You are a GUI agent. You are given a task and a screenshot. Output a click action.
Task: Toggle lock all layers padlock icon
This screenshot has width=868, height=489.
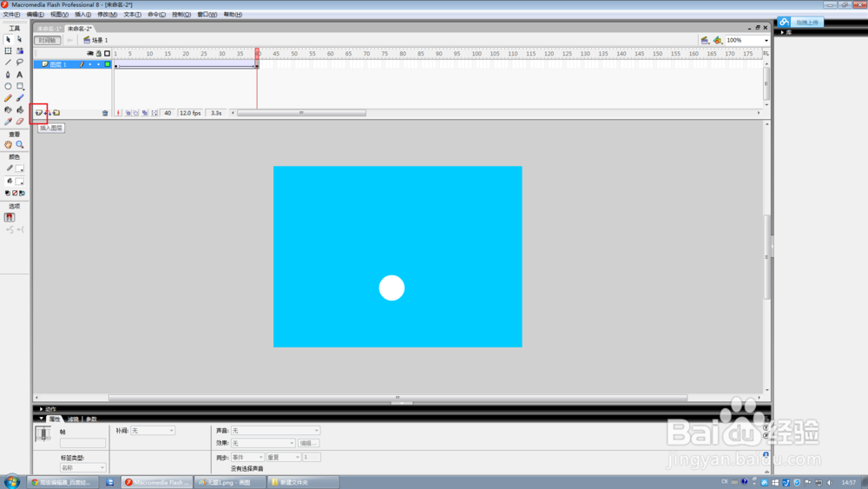[99, 54]
